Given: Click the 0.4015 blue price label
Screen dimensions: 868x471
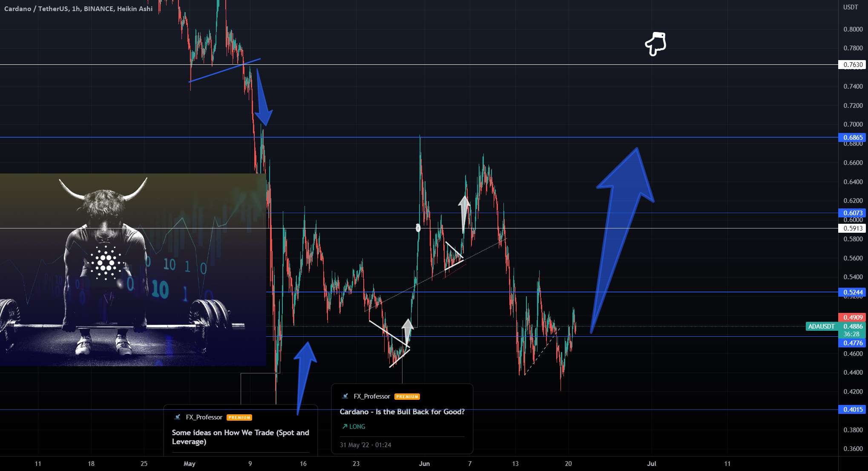Looking at the screenshot, I should (x=852, y=409).
